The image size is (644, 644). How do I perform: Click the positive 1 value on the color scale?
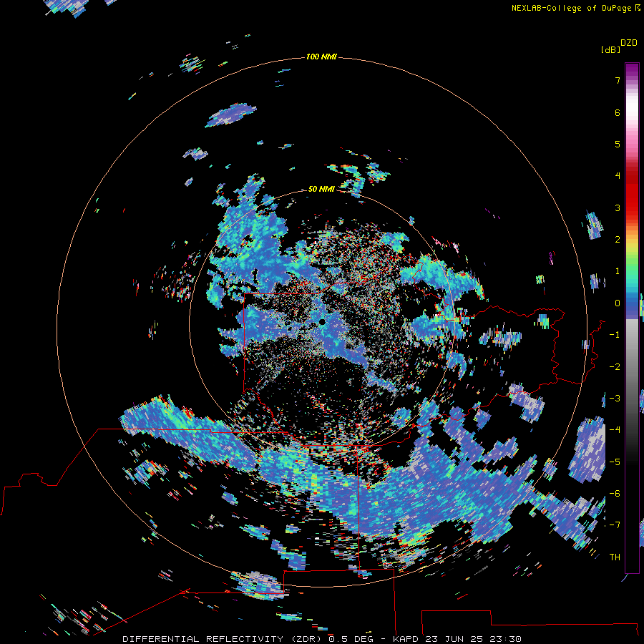click(x=618, y=271)
